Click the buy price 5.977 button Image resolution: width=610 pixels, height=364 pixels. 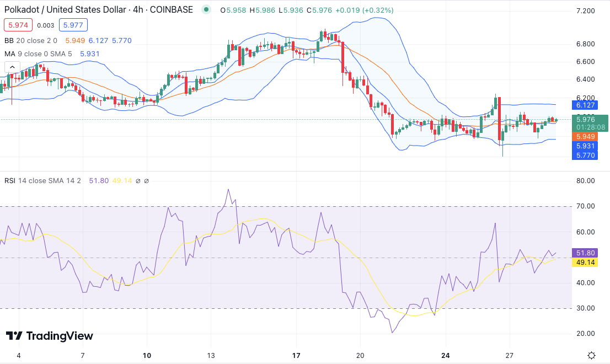pyautogui.click(x=73, y=25)
